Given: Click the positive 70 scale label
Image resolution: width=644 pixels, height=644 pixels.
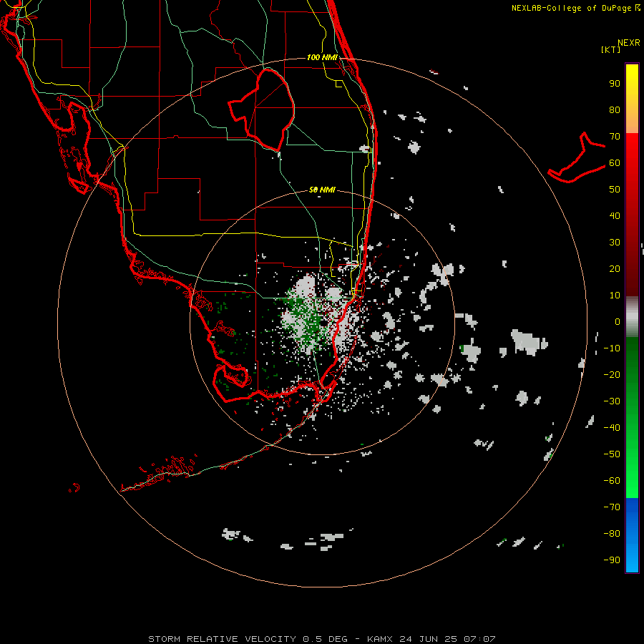Looking at the screenshot, I should (615, 137).
